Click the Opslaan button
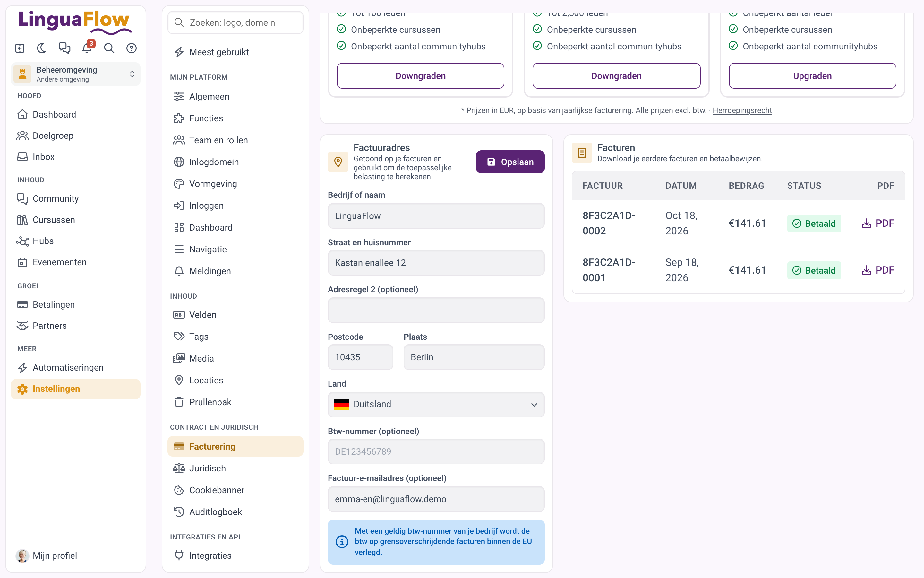 click(x=510, y=162)
